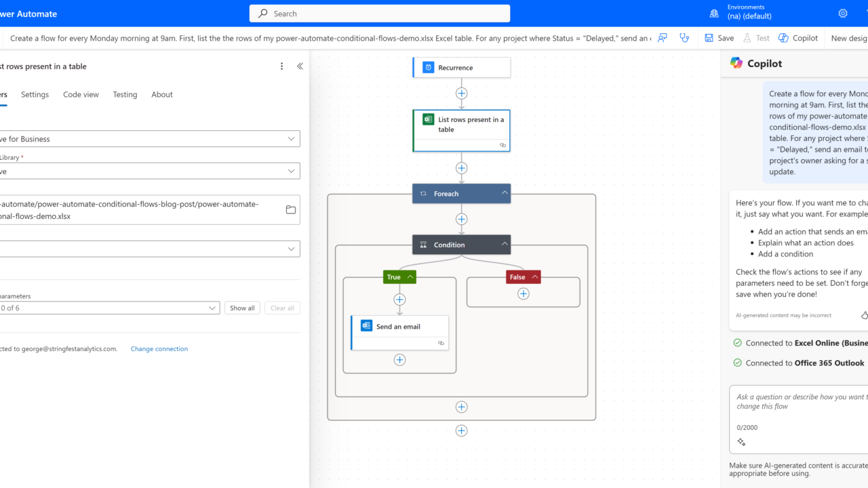Click the Clear all button
This screenshot has width=868, height=488.
click(x=282, y=308)
